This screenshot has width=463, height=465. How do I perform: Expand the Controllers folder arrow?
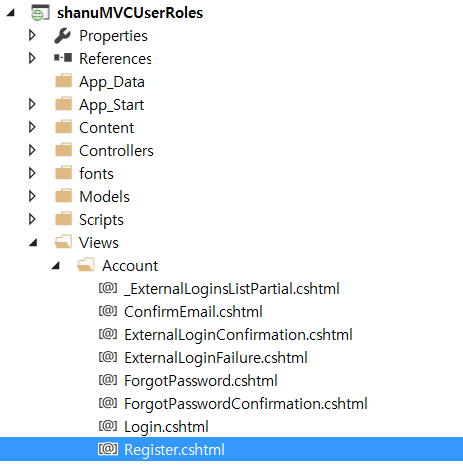coord(32,150)
